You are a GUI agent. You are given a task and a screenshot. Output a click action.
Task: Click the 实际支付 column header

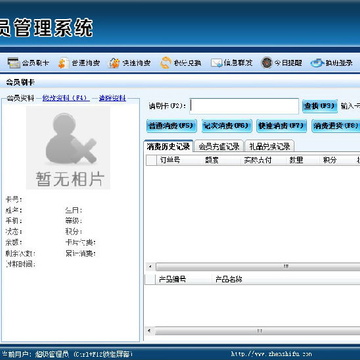[264, 160]
